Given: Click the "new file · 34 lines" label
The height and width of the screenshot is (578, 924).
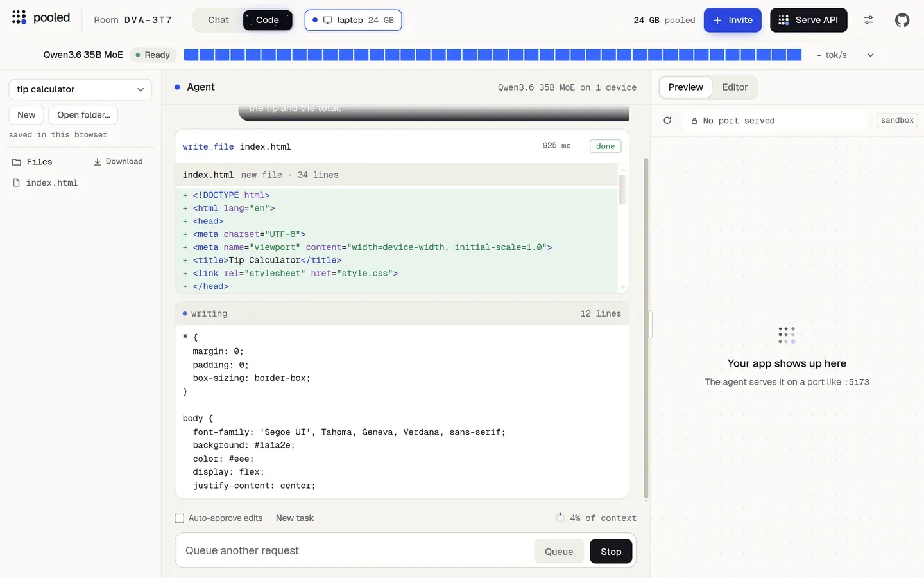Looking at the screenshot, I should pos(289,175).
